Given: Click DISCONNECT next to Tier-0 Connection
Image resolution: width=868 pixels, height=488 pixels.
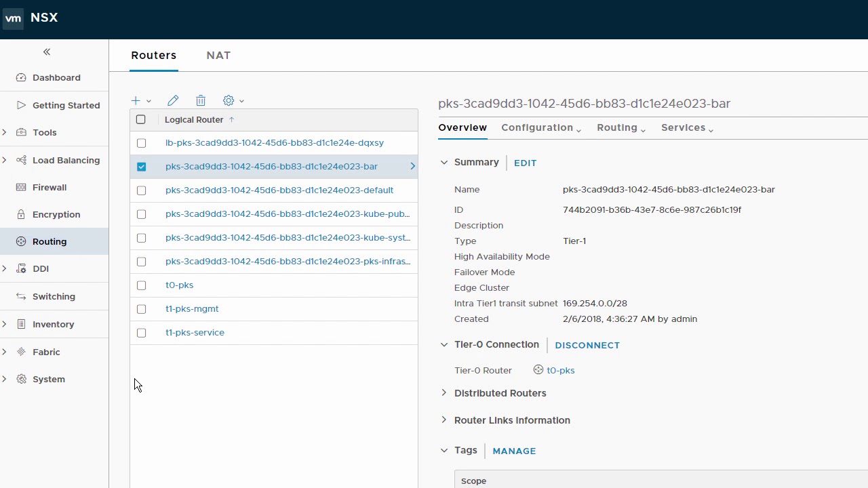Looking at the screenshot, I should tap(587, 345).
